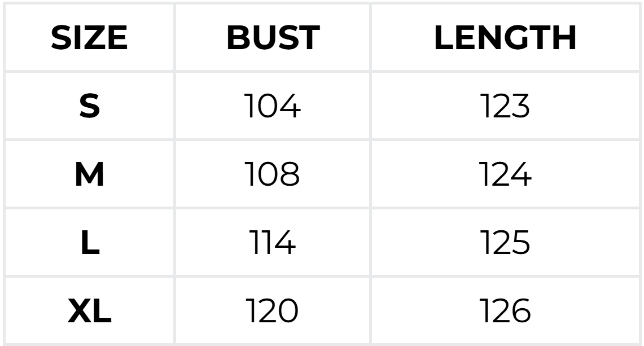Click length value 126
Viewport: 644px width, 346px height.
(x=505, y=311)
